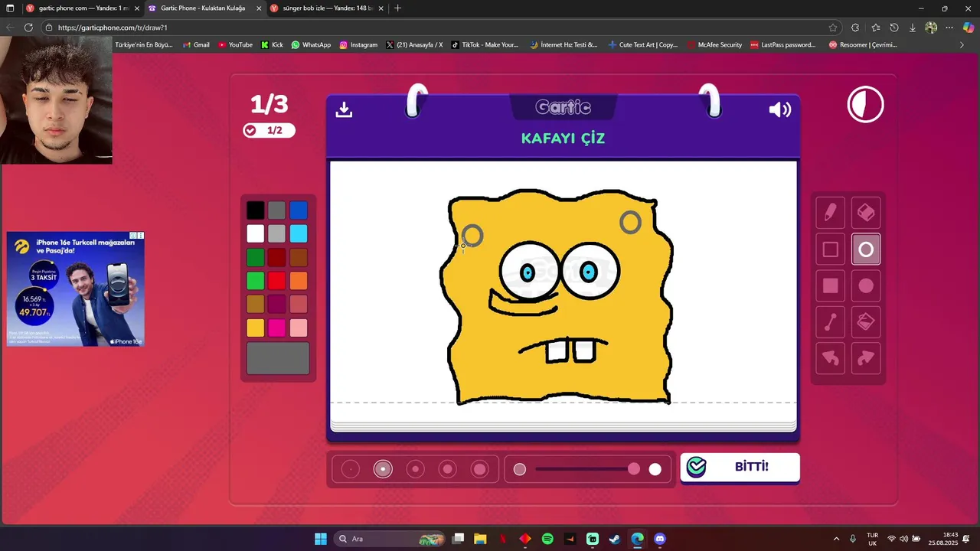Open the WhatsApp bookmark
980x551 pixels.
pos(311,45)
